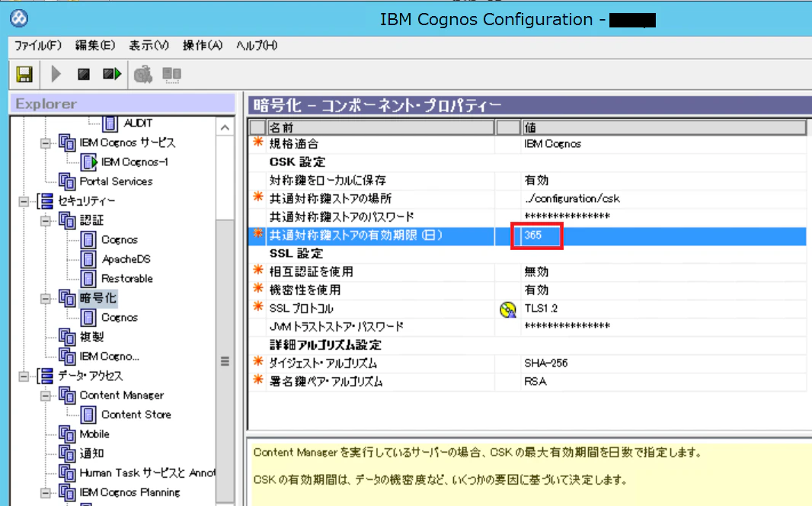Select Human Task サービス node
Screen dimensions: 812x506
point(147,473)
